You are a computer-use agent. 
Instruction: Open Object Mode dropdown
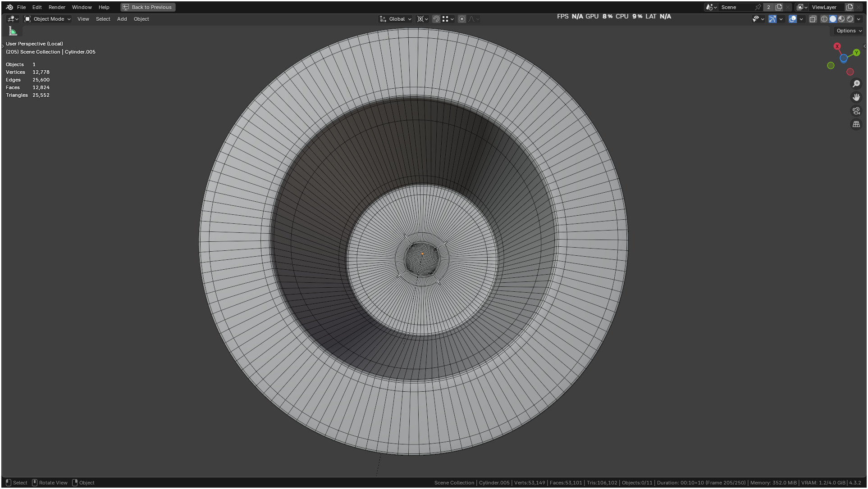48,19
